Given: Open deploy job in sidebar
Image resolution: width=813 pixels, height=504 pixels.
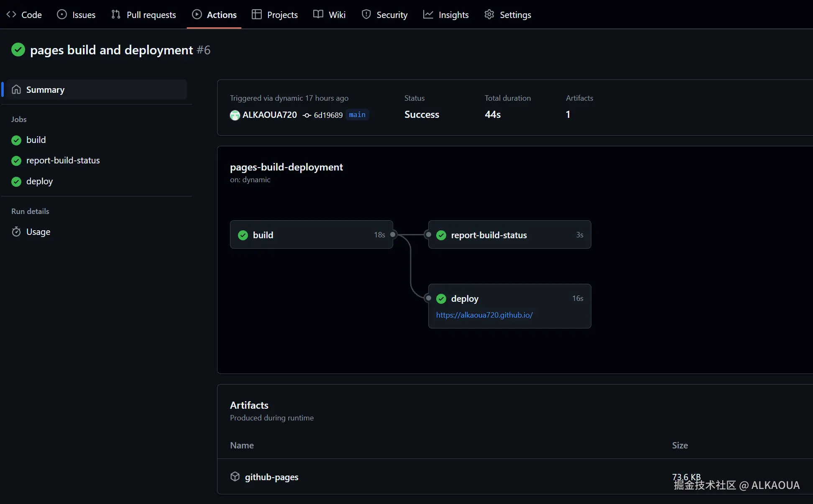Looking at the screenshot, I should pyautogui.click(x=39, y=181).
